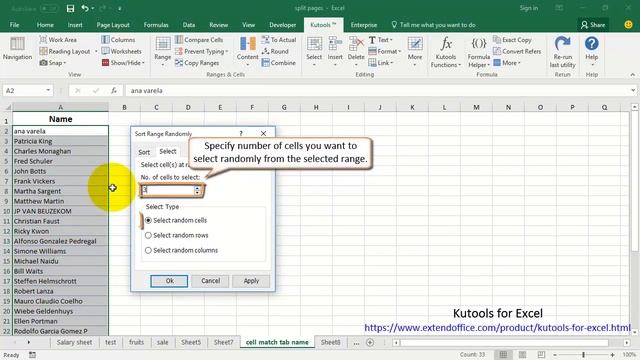Open the Worksheets tool
640x360 pixels.
tap(121, 51)
